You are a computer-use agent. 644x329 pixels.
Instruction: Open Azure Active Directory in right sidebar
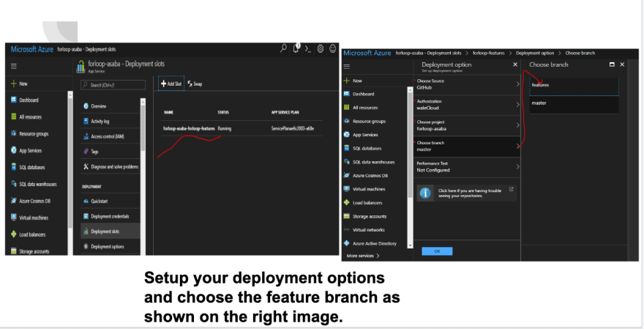(375, 243)
